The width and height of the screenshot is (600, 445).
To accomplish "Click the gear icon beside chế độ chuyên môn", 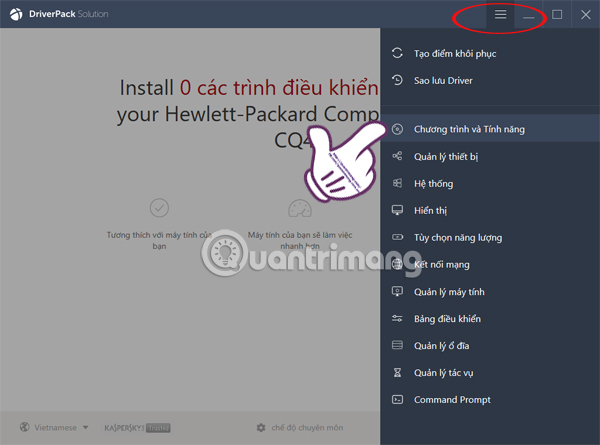I will point(261,427).
